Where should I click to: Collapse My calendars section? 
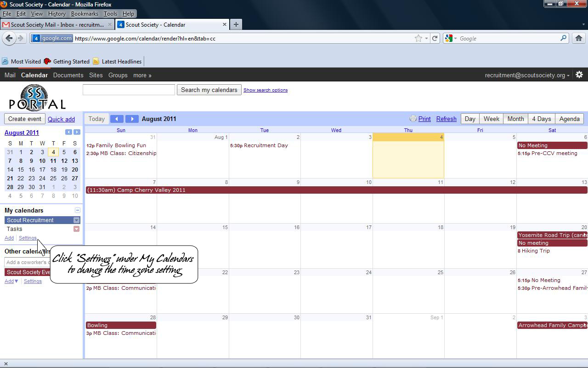(x=77, y=210)
